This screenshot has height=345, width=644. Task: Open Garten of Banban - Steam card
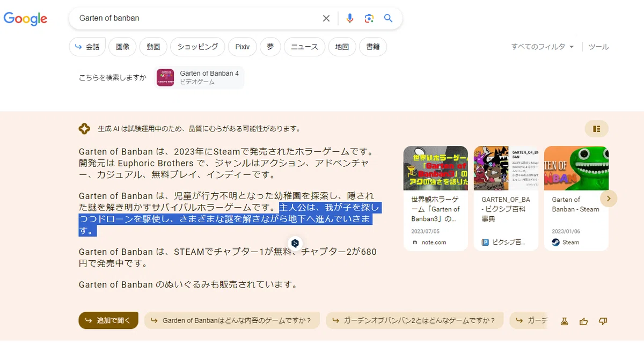click(x=576, y=199)
